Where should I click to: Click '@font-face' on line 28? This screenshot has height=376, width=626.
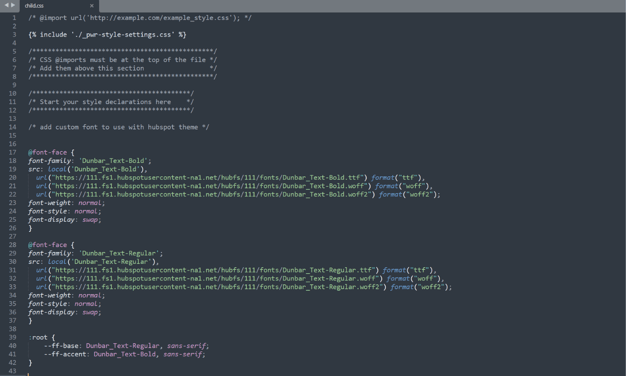pyautogui.click(x=48, y=245)
